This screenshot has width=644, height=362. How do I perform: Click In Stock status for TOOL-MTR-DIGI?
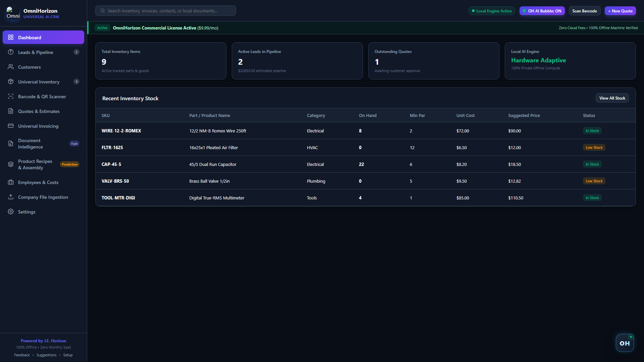pyautogui.click(x=592, y=198)
